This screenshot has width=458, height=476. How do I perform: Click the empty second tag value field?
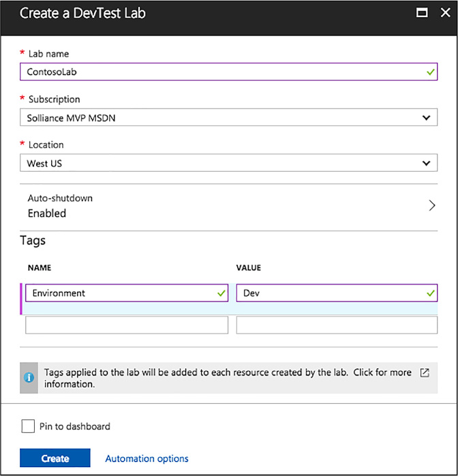[x=337, y=325]
